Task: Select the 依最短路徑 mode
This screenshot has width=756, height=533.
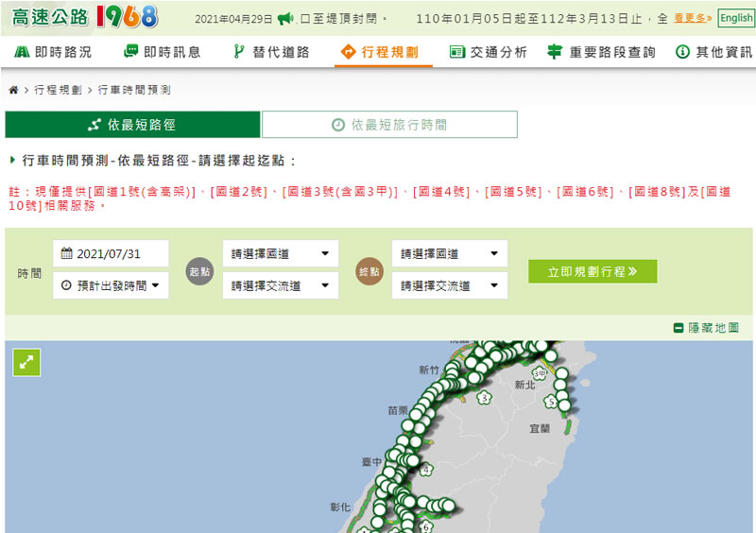Action: pos(132,125)
